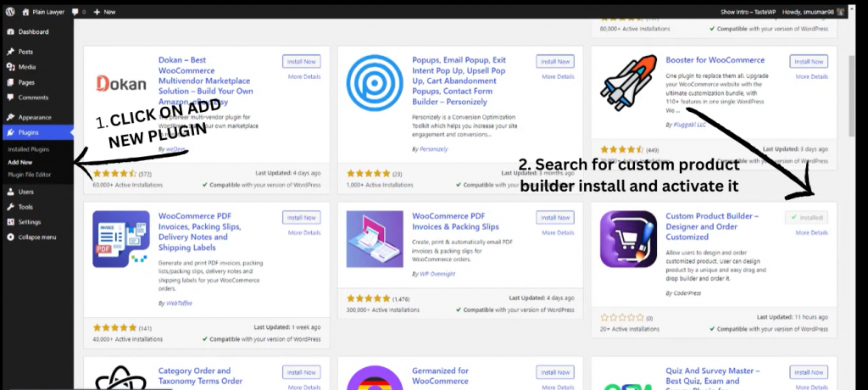Click the WP Overnight PDF Invoices icon
The width and height of the screenshot is (868, 390).
click(375, 239)
